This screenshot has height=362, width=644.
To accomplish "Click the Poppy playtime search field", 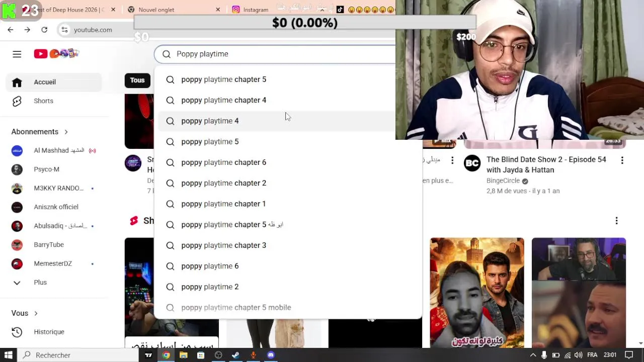I will (275, 54).
